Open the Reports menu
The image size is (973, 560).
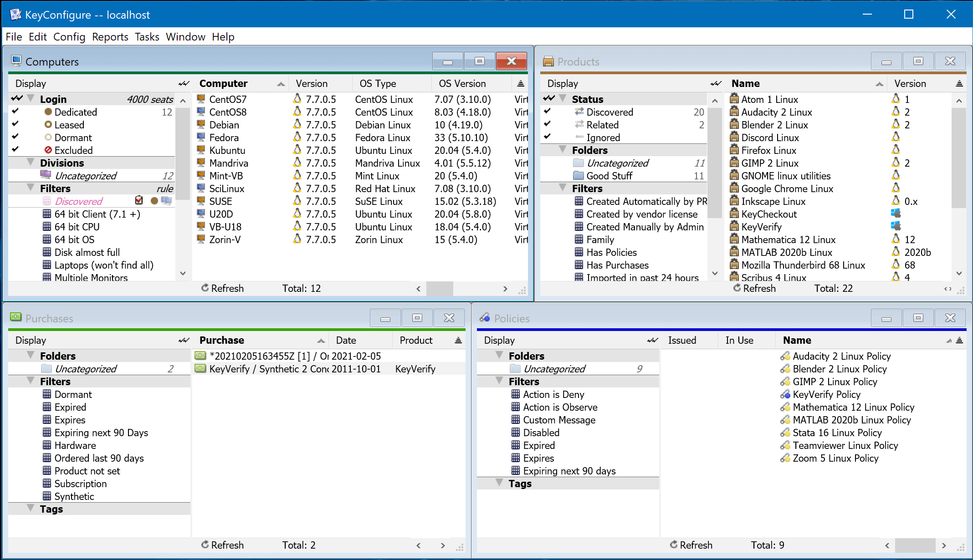(x=110, y=37)
